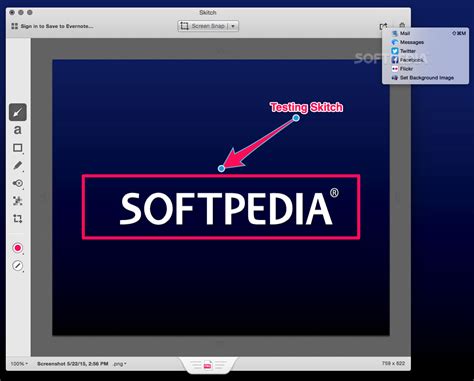Open the Screen Snap dropdown arrow
The image size is (474, 381).
pyautogui.click(x=233, y=26)
